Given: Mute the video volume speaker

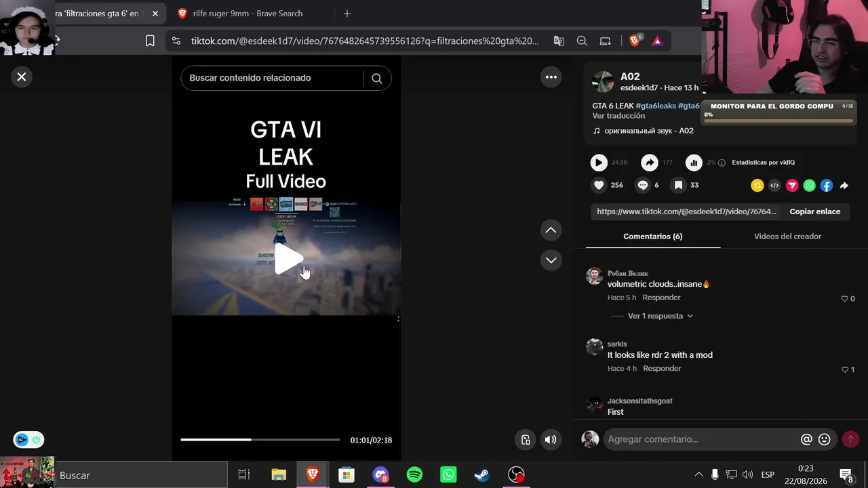Looking at the screenshot, I should point(551,440).
